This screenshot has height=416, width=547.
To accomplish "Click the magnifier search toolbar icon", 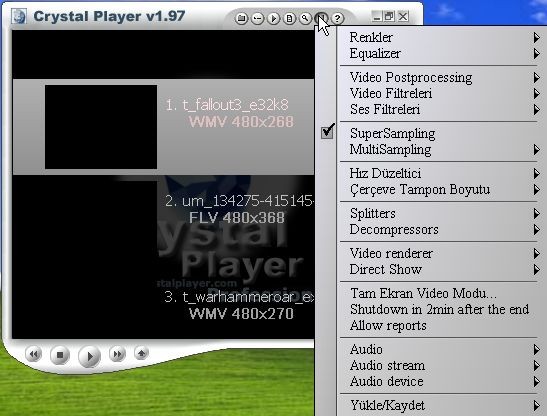I will (x=306, y=18).
